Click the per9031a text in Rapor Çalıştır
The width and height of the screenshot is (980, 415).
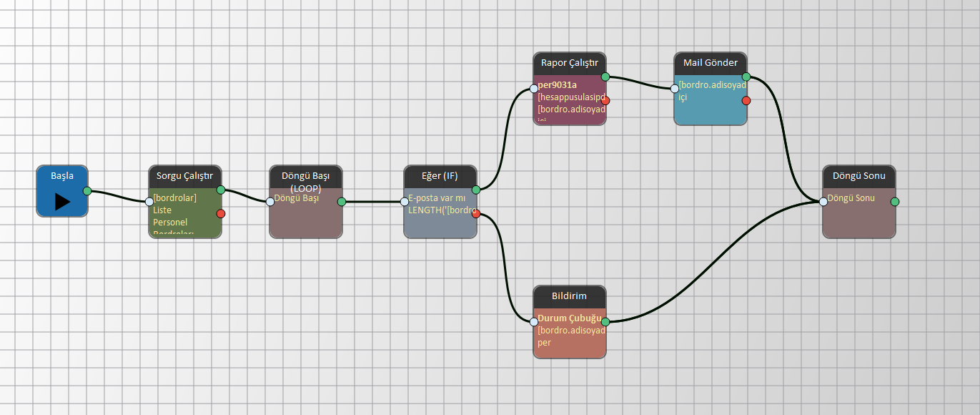(558, 85)
